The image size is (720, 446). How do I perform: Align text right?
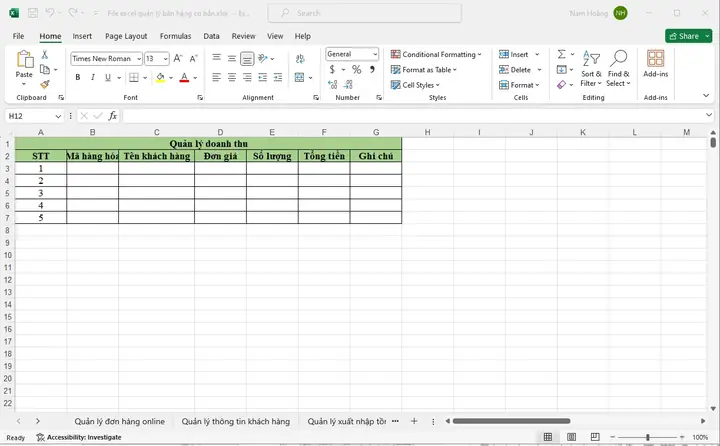247,77
